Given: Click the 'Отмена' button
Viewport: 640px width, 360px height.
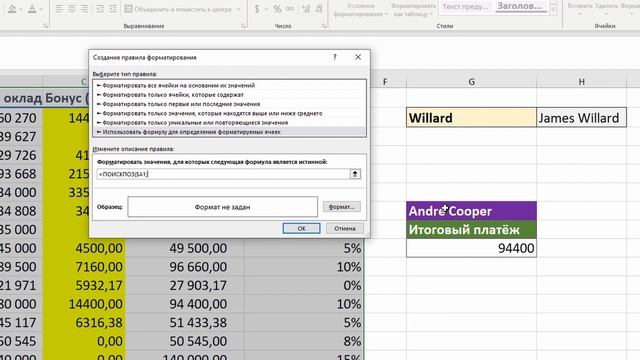Looking at the screenshot, I should (x=345, y=229).
